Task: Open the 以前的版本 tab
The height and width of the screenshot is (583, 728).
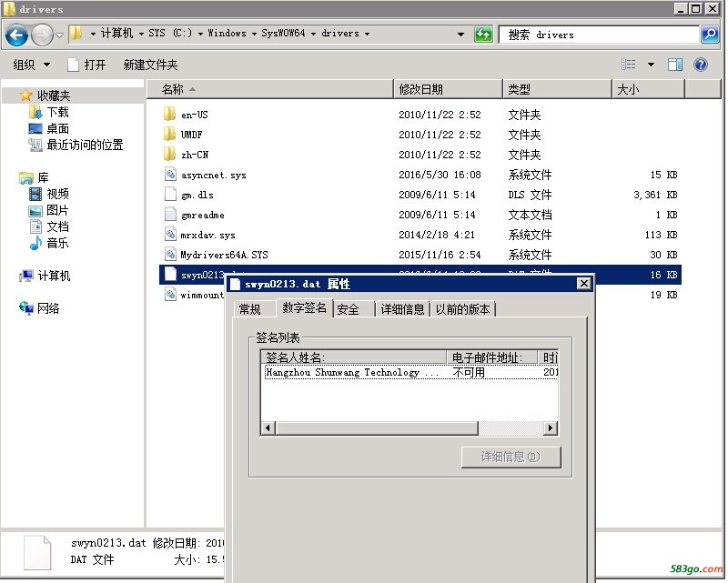Action: click(x=462, y=309)
